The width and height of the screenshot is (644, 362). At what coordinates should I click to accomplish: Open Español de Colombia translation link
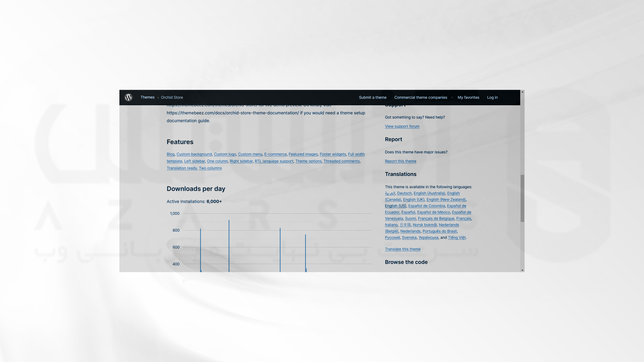[x=426, y=206]
